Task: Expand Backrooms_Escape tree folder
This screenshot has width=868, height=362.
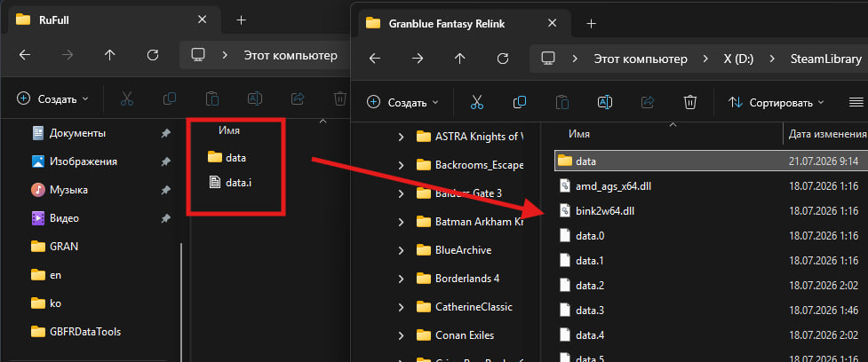Action: click(401, 165)
